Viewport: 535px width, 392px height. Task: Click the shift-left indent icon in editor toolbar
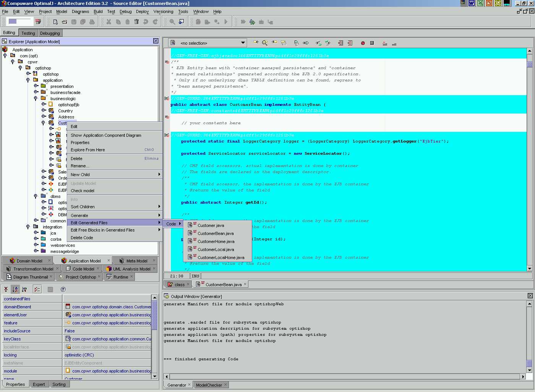[x=340, y=43]
